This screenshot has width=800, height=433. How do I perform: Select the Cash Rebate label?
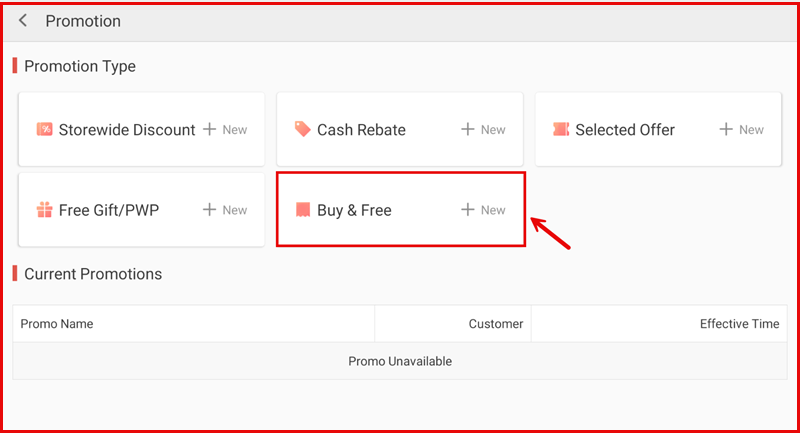pos(361,130)
